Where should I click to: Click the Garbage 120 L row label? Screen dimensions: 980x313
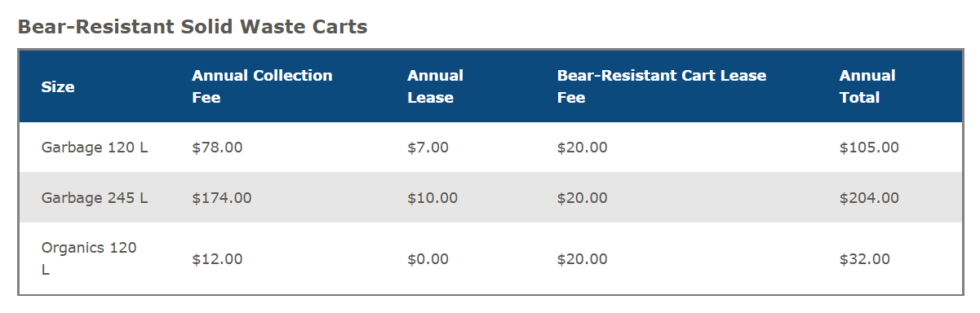[x=95, y=148]
